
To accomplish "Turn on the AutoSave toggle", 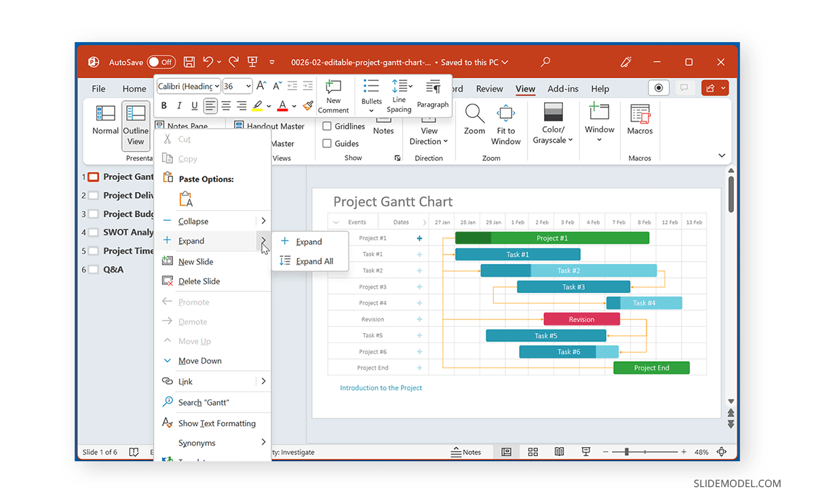I will click(161, 62).
